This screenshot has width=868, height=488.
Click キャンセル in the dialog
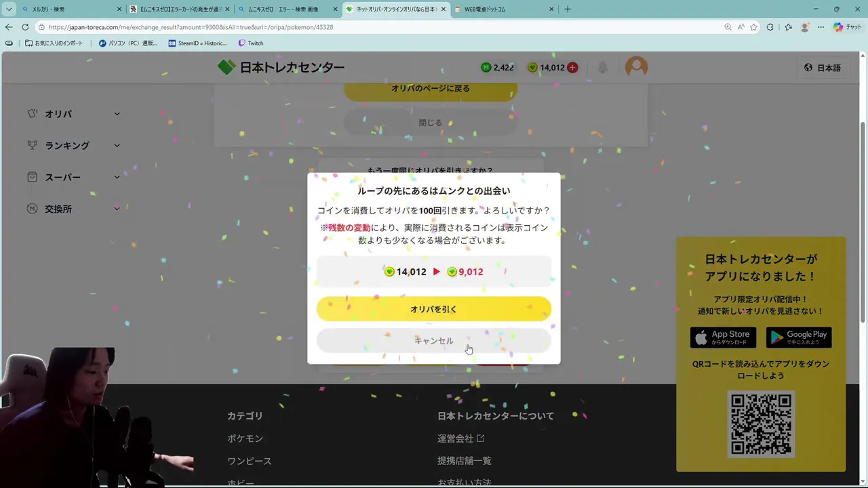(x=434, y=341)
